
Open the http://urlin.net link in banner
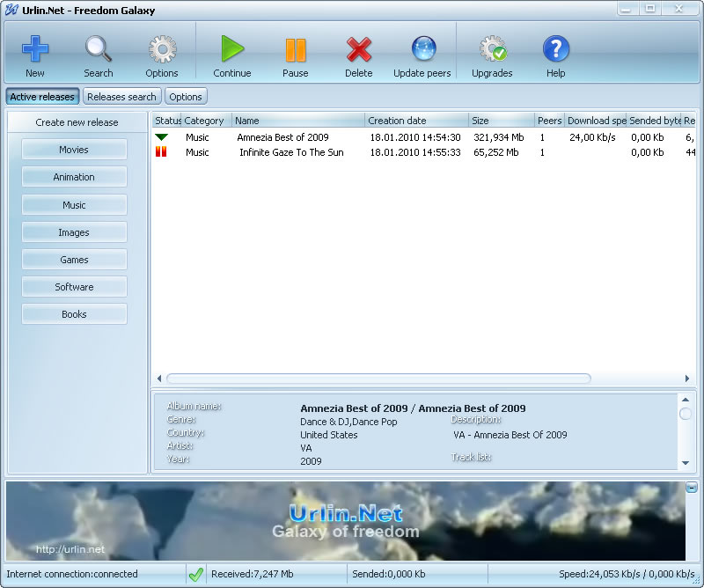(70, 549)
